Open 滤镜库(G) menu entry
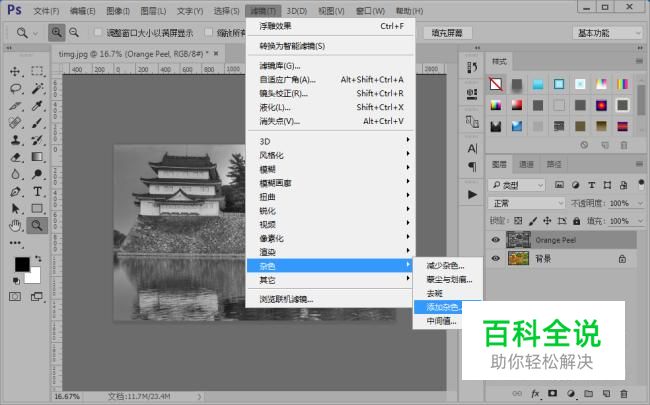The height and width of the screenshot is (405, 650). click(x=330, y=65)
